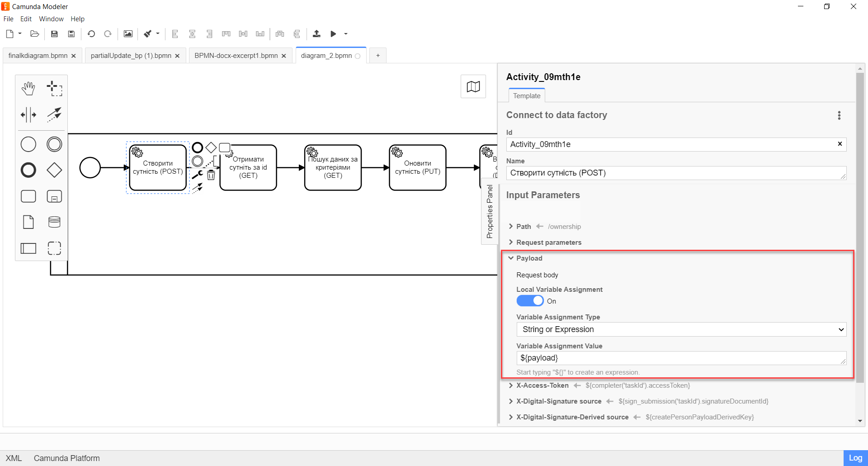Select the Оновити сутність (PUT) task
This screenshot has width=868, height=466.
pyautogui.click(x=418, y=167)
